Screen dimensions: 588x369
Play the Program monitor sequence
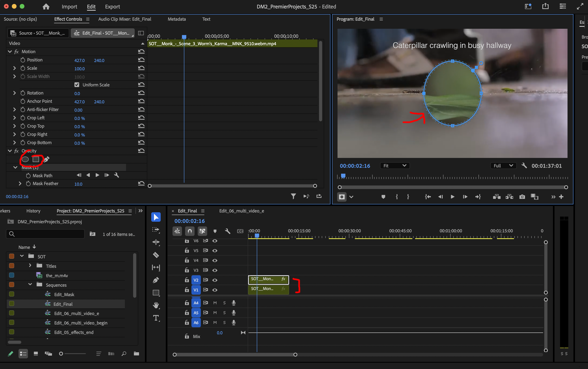452,197
